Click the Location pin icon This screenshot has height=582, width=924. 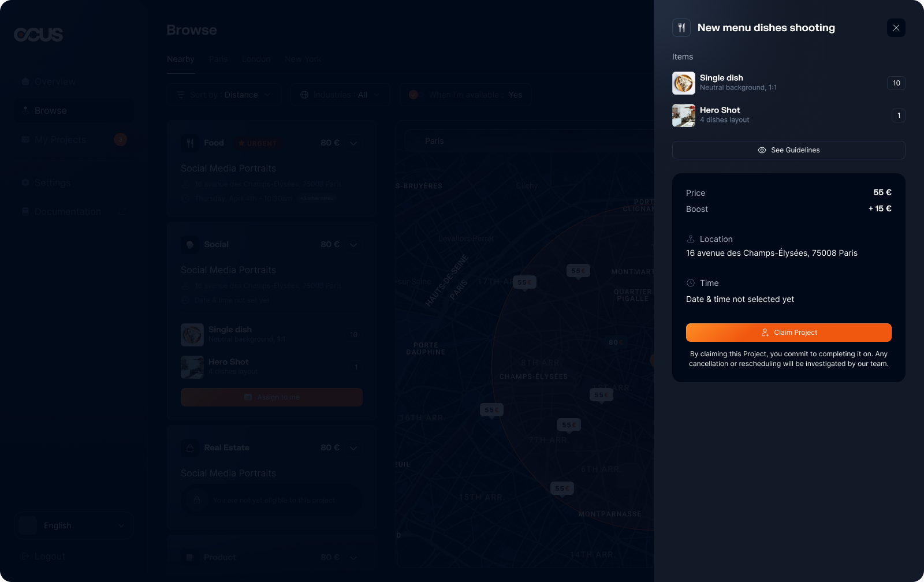coord(690,239)
